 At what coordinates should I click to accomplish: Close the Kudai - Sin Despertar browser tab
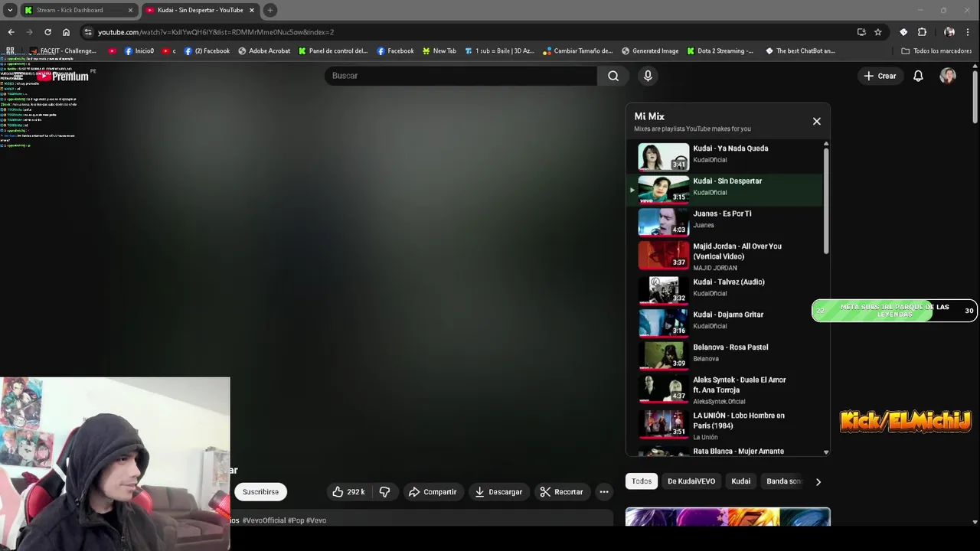pos(251,10)
